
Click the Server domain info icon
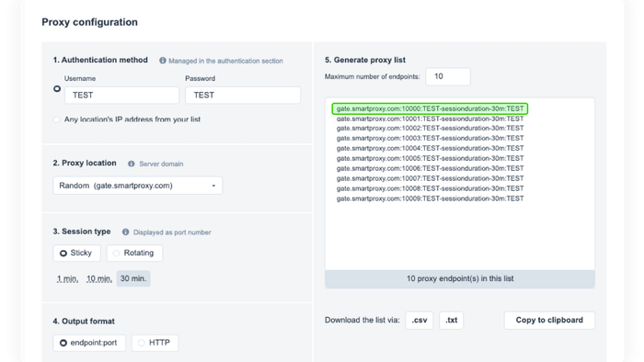pyautogui.click(x=131, y=164)
